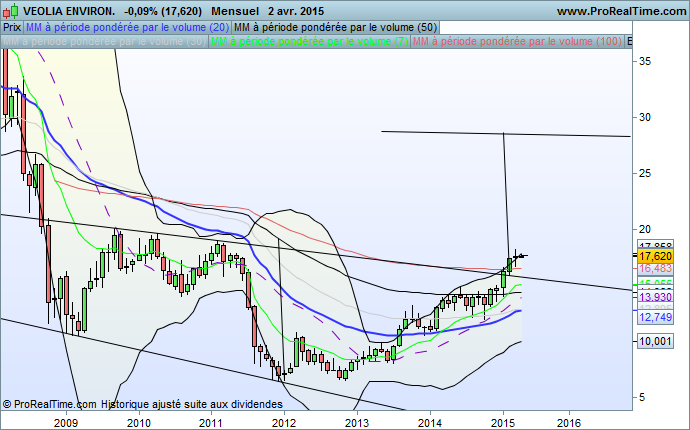
Task: Click the 25 price axis label
Action: (x=645, y=173)
